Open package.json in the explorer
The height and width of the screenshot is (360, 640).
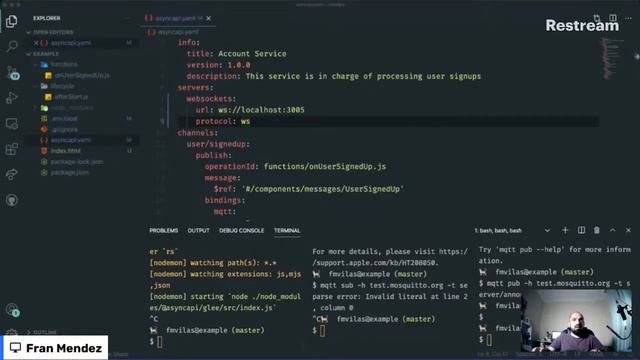69,173
